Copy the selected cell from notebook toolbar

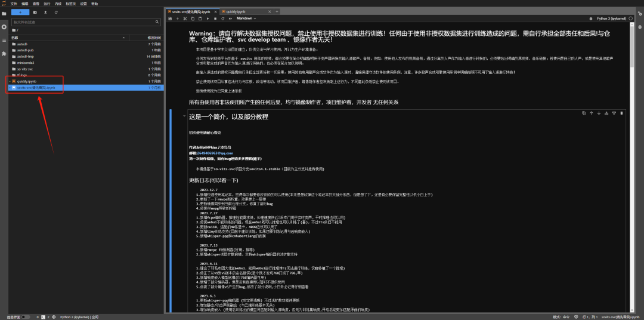[192, 19]
